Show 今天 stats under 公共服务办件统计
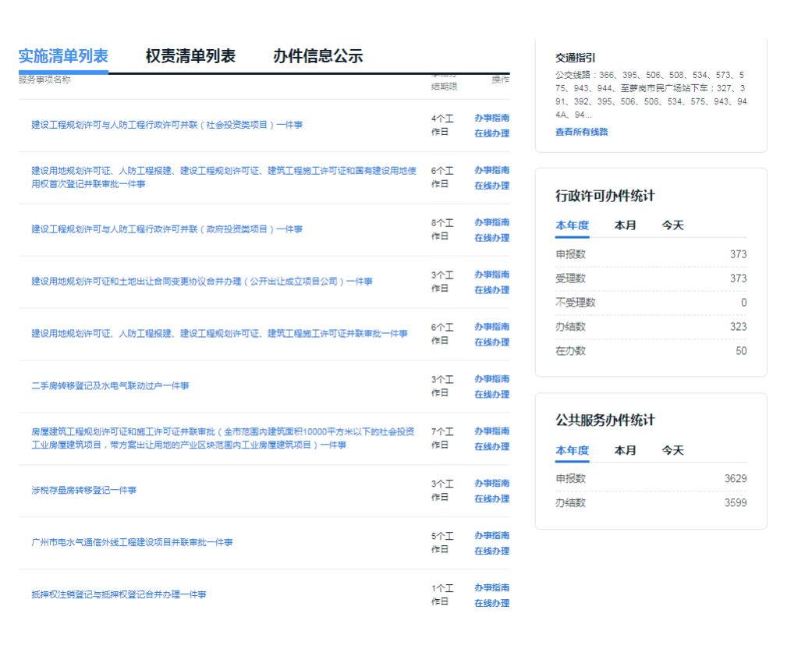The height and width of the screenshot is (649, 812). [x=672, y=451]
